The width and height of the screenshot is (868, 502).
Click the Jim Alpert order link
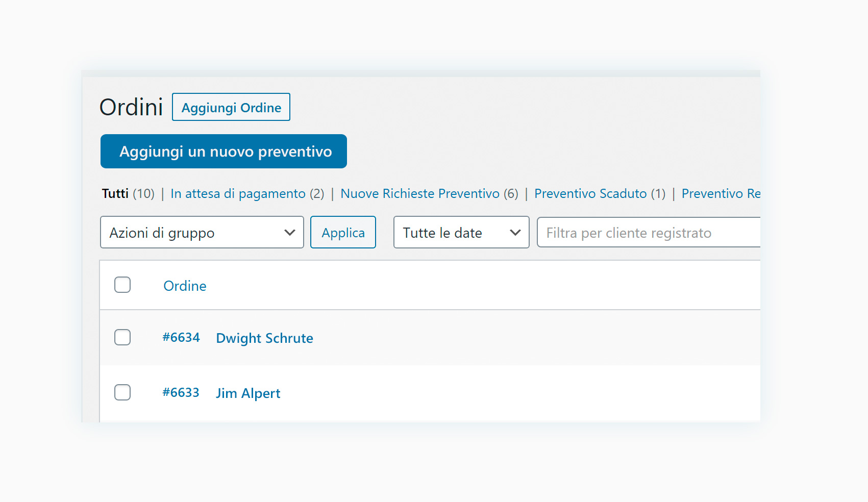tap(248, 393)
